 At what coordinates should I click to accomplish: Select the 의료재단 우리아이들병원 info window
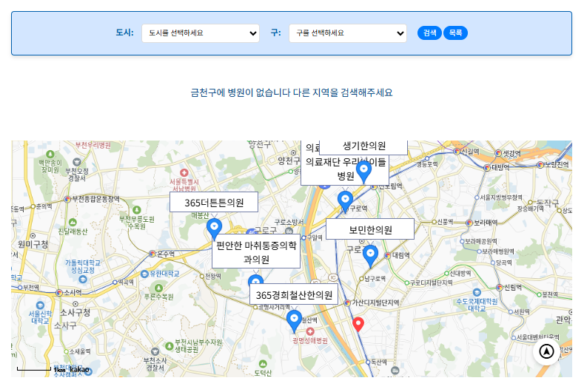click(x=345, y=170)
